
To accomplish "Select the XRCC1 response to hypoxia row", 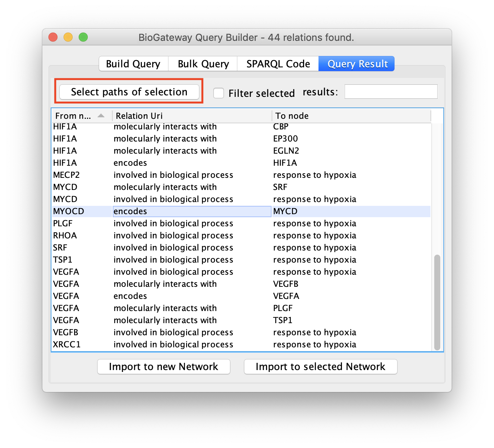I will pos(241,344).
